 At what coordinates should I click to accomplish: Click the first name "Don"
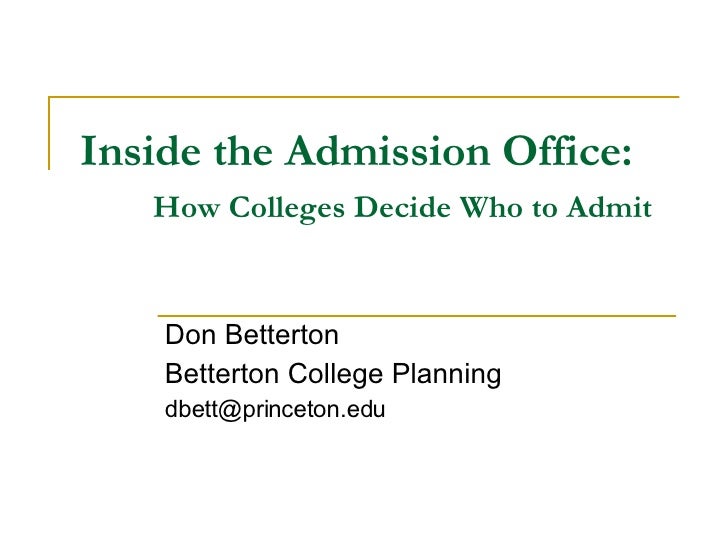point(190,335)
